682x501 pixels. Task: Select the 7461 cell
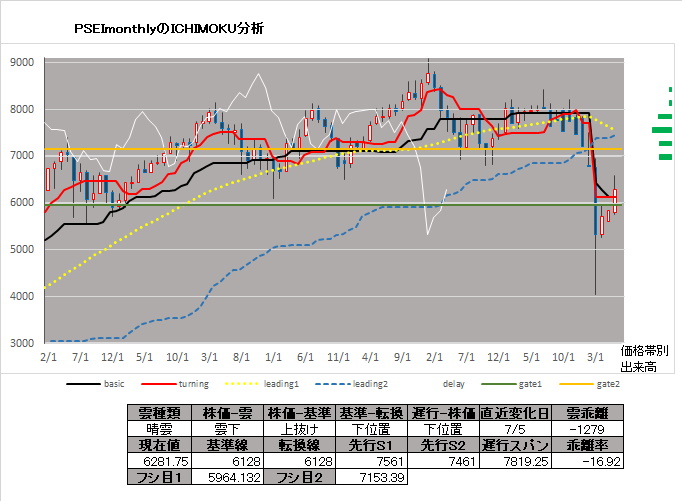click(x=443, y=461)
